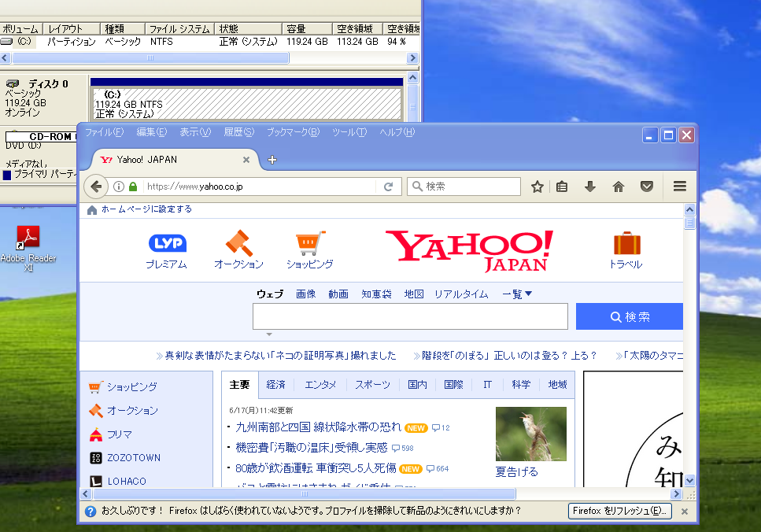This screenshot has height=532, width=761.
Task: Click inside the Yahoo web search field
Action: tap(410, 316)
